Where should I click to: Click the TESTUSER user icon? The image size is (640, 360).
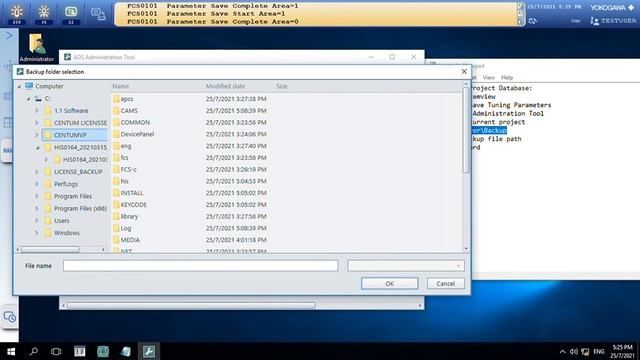click(x=594, y=21)
